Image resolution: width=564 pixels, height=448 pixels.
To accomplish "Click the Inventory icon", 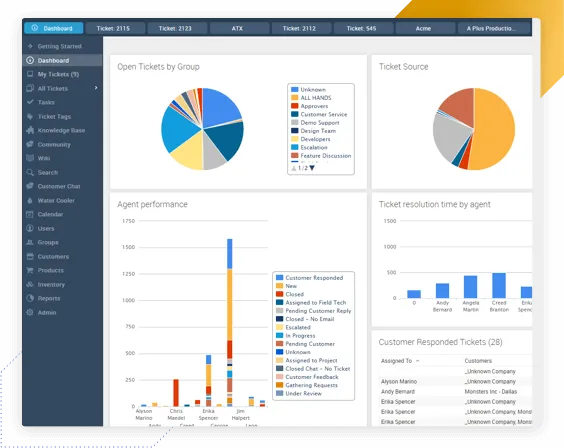I will 30,284.
